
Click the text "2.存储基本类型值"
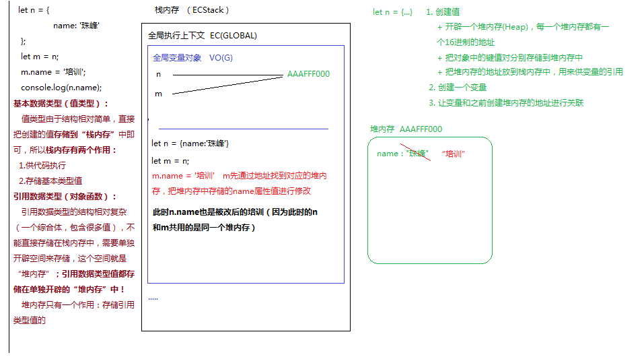click(x=50, y=181)
